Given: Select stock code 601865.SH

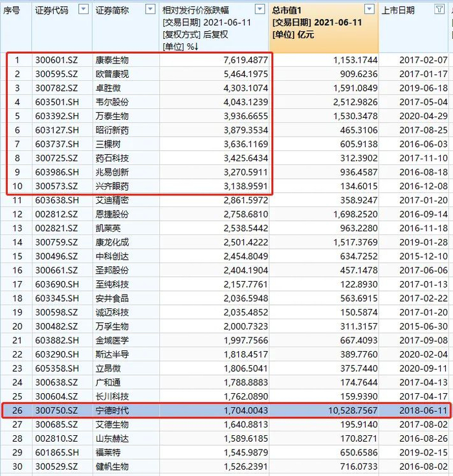Looking at the screenshot, I should click(x=57, y=453).
